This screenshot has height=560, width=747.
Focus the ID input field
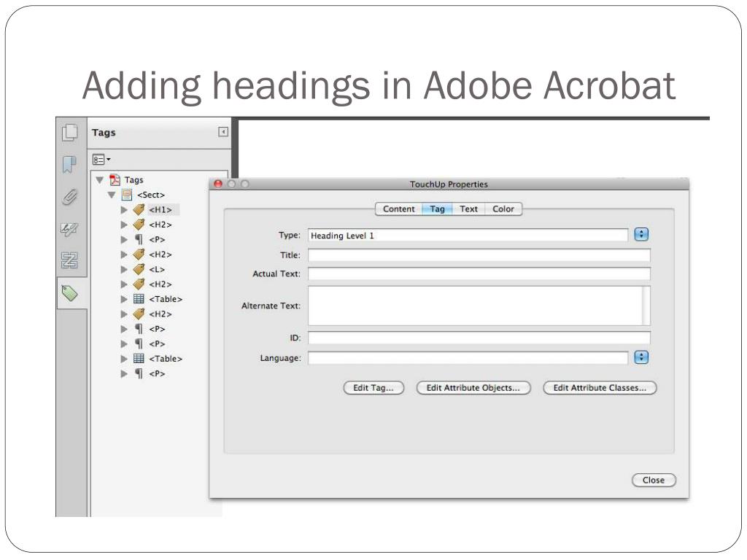point(479,338)
